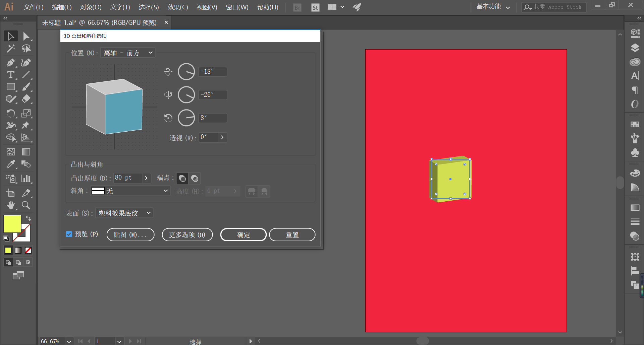Select the Type tool
644x345 pixels.
click(11, 75)
